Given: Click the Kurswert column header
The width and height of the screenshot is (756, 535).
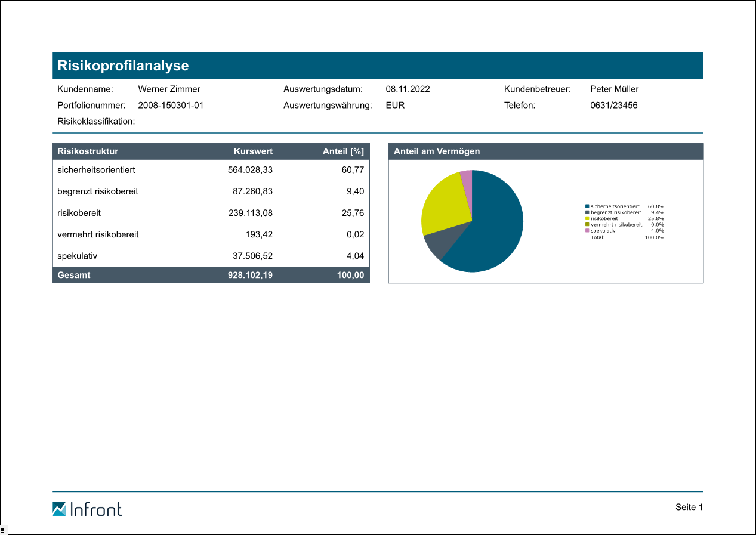Looking at the screenshot, I should [x=253, y=151].
